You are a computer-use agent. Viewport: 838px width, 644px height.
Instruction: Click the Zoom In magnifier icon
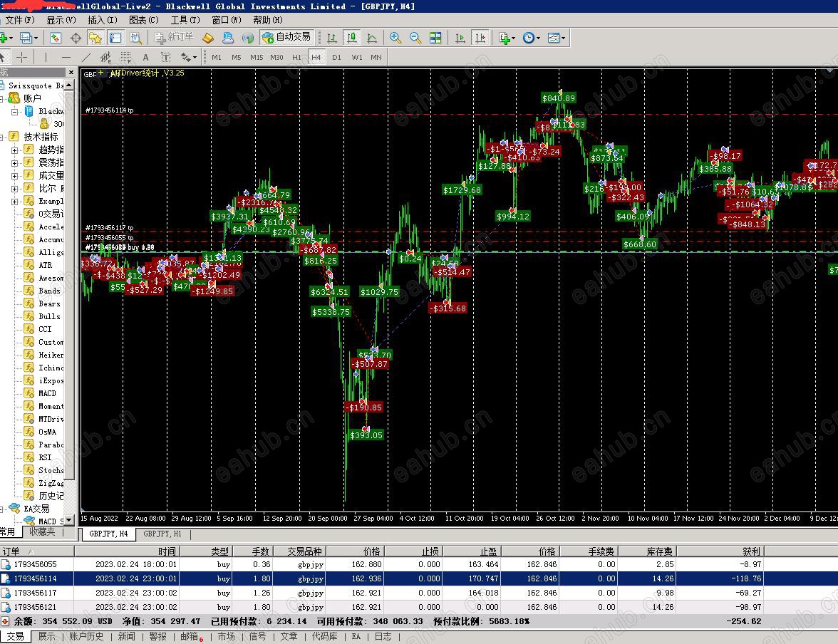(395, 38)
